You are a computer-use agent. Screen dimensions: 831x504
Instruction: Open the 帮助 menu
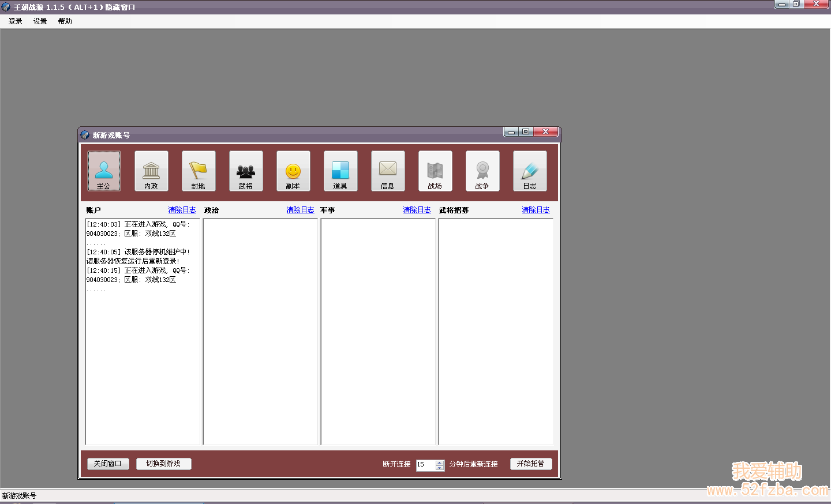(x=65, y=21)
